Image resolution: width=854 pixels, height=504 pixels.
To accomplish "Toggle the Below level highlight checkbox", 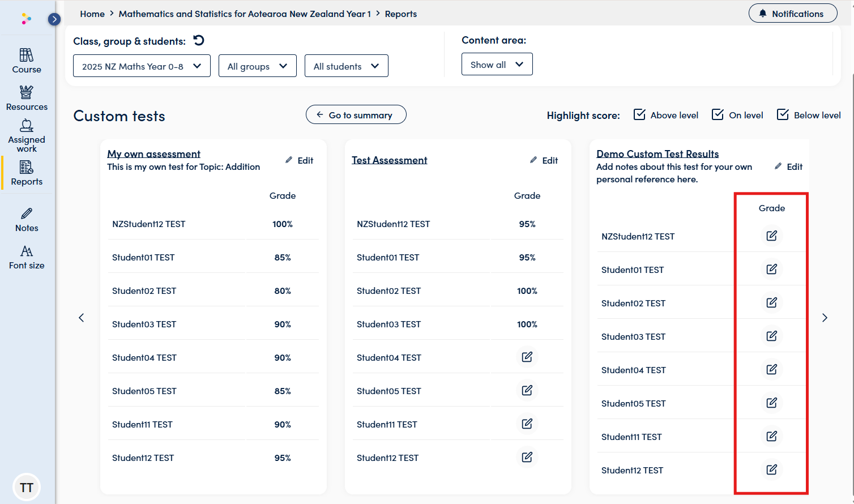I will [783, 114].
